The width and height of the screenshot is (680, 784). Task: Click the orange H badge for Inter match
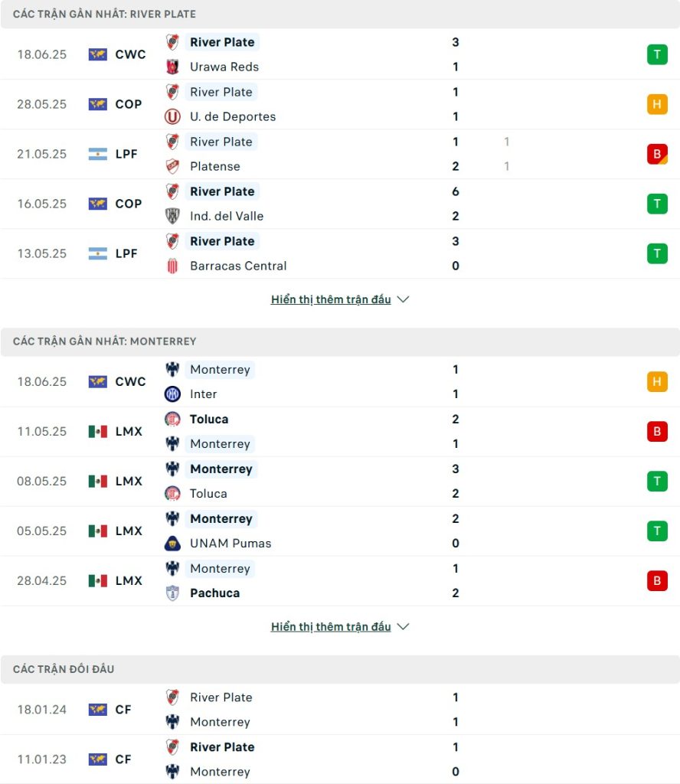pos(657,381)
